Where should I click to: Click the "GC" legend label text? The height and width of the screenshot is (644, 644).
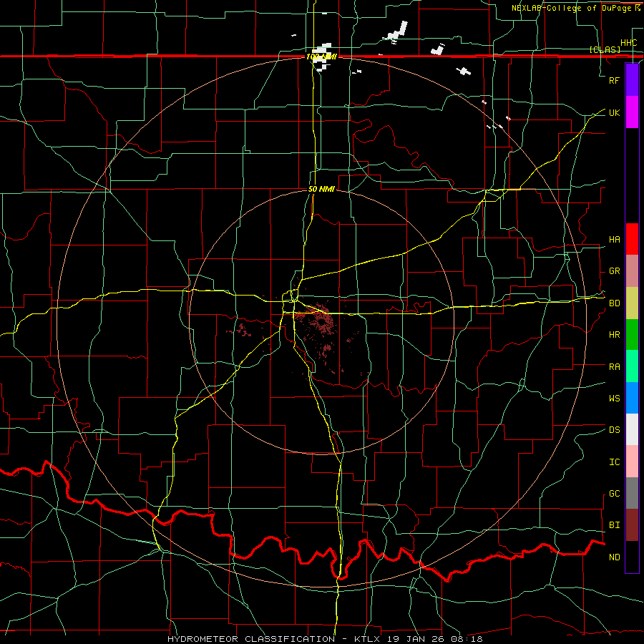pos(614,494)
